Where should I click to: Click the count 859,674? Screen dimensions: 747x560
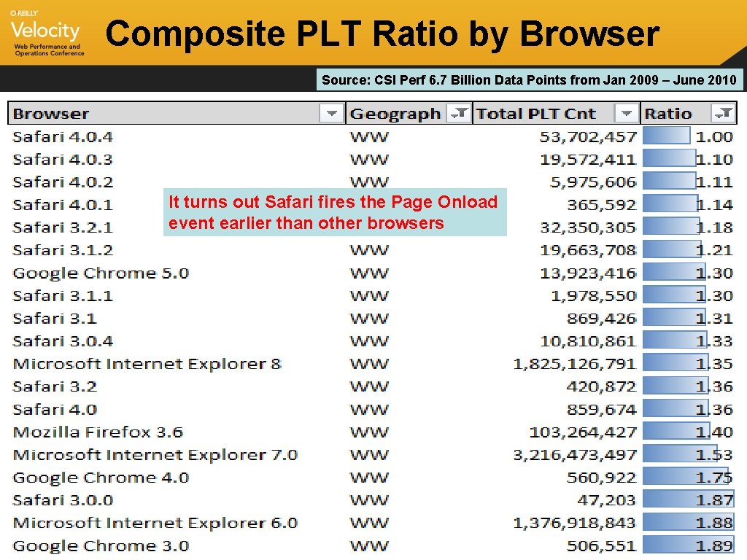[602, 410]
